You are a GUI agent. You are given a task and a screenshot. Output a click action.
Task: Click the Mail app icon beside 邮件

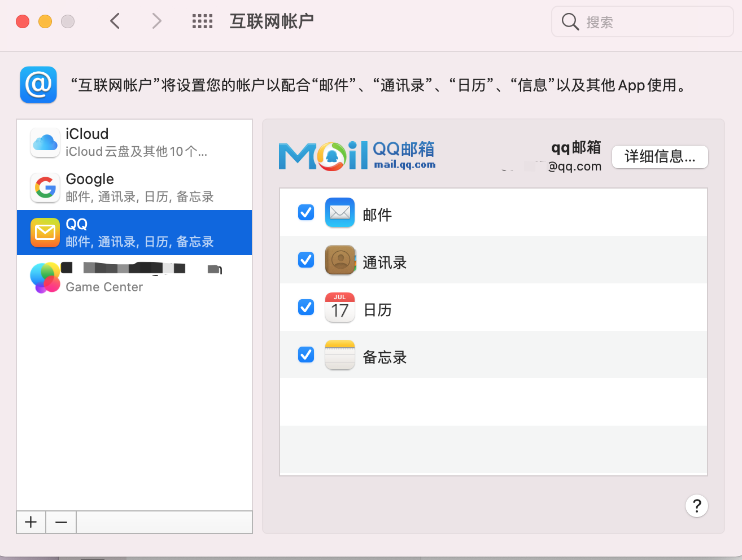click(x=340, y=213)
